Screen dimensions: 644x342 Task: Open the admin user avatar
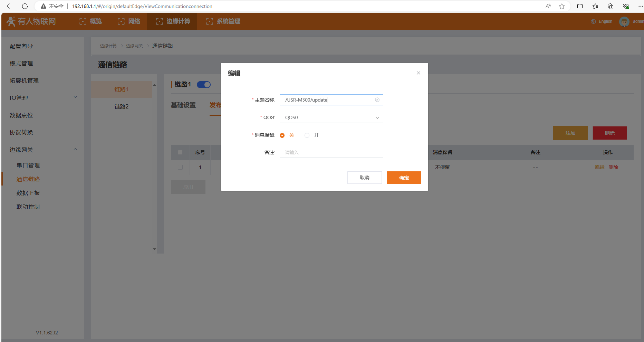click(x=624, y=21)
